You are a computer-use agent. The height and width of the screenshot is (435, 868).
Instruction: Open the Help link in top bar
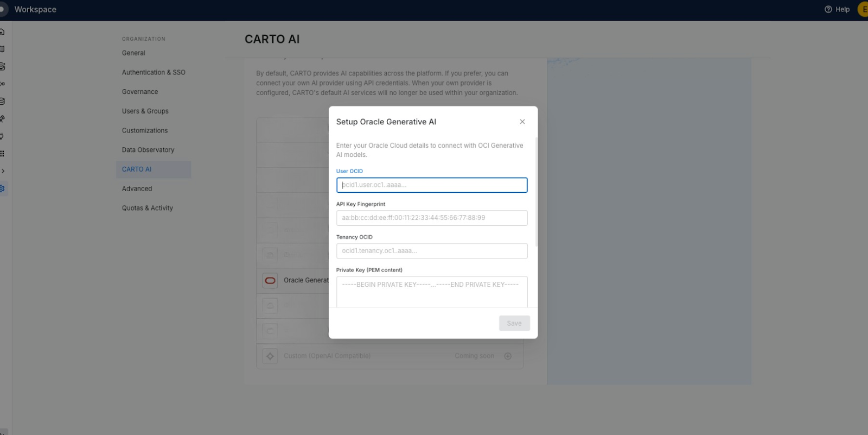tap(837, 9)
